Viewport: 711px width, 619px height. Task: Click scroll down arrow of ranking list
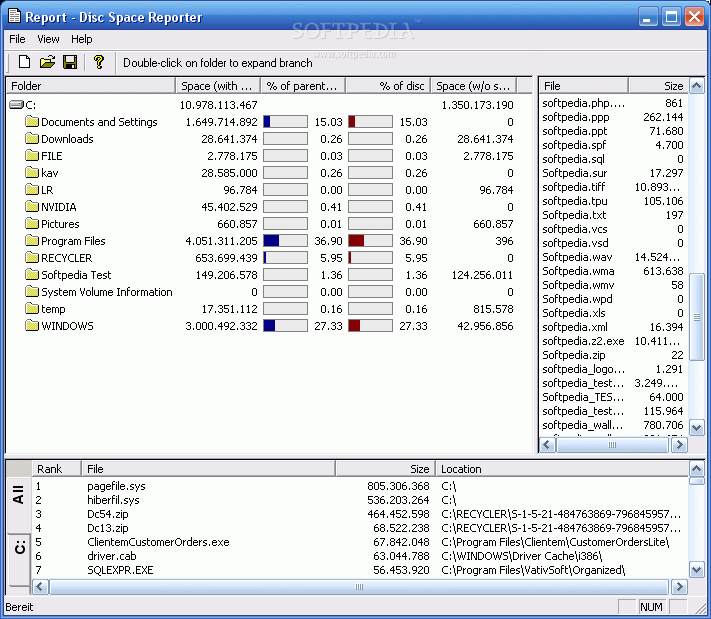[x=696, y=569]
